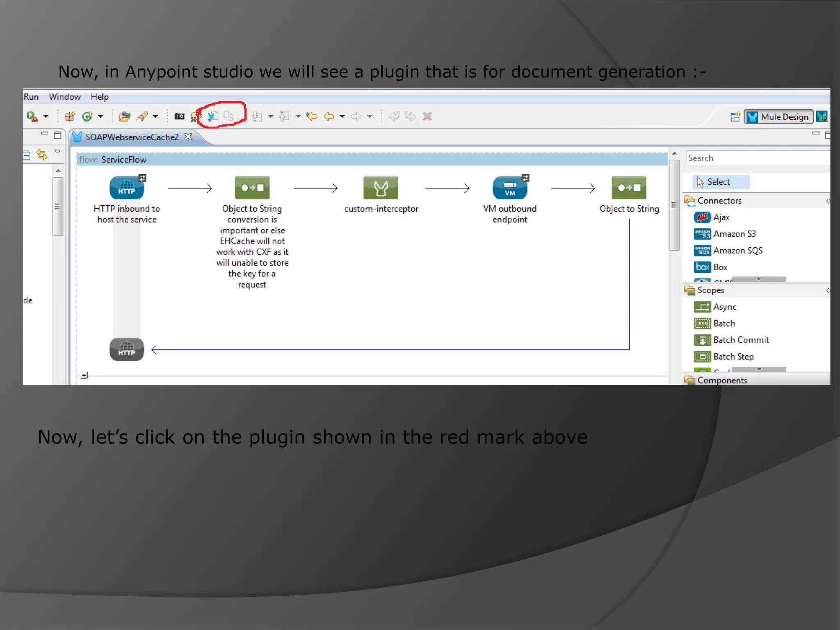The height and width of the screenshot is (630, 840).
Task: Click the link with editor arrows icon
Action: pos(41,155)
